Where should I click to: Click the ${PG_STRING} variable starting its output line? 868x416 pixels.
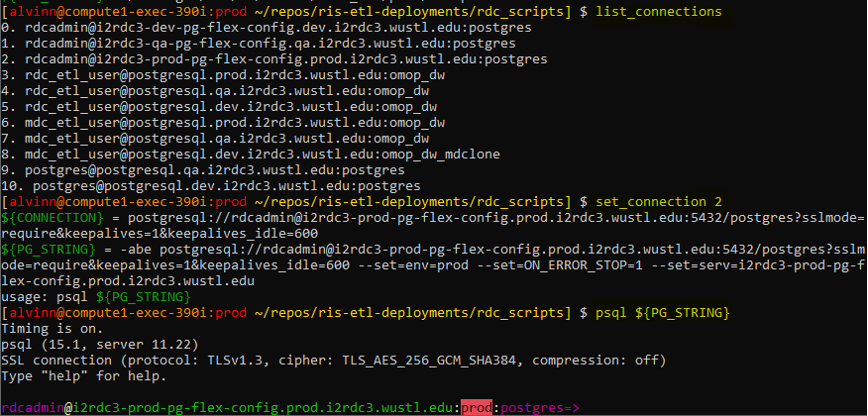(x=49, y=250)
